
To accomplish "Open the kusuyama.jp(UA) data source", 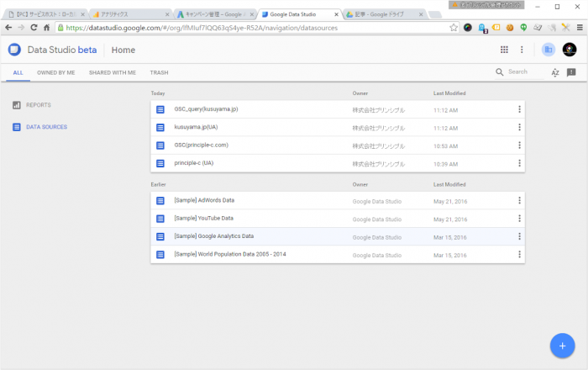I will pos(196,127).
